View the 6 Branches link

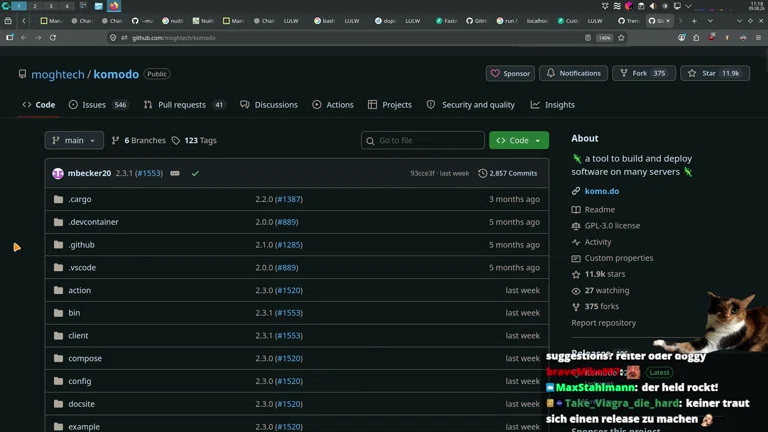139,141
